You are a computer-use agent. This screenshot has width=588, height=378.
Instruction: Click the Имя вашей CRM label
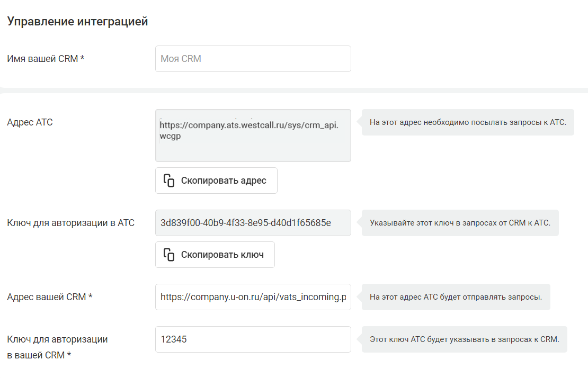click(x=46, y=59)
